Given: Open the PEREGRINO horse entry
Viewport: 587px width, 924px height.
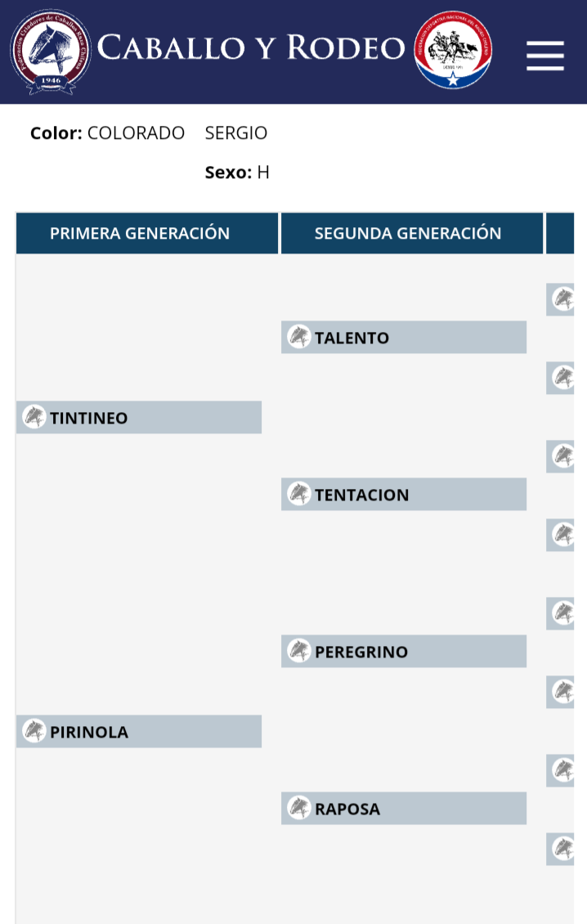Looking at the screenshot, I should coord(404,651).
